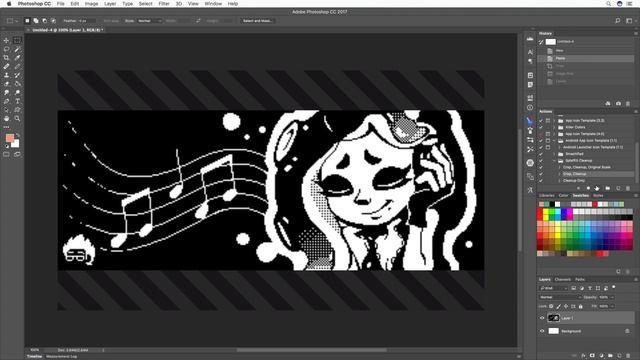The image size is (640, 360).
Task: Select the Magic Wand tool
Action: coord(17,49)
